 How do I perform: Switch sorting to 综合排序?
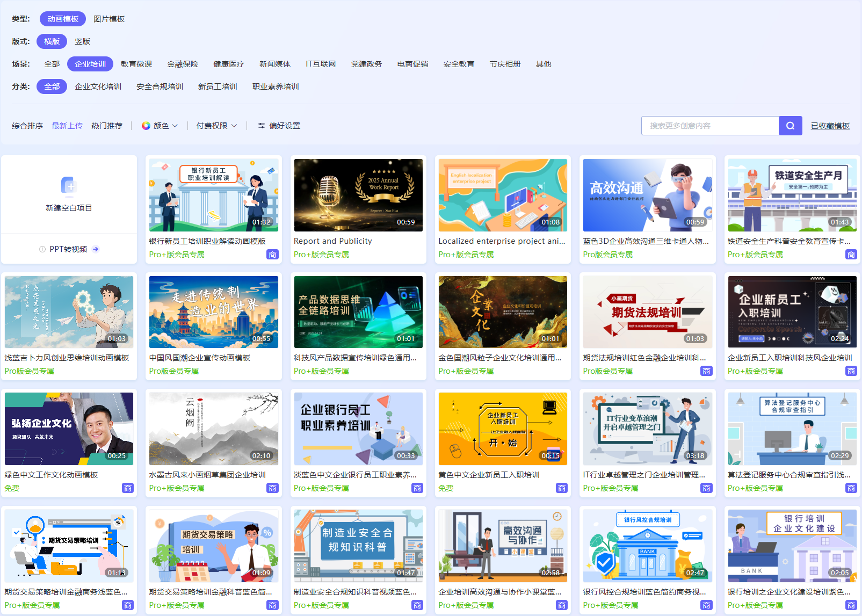(27, 126)
